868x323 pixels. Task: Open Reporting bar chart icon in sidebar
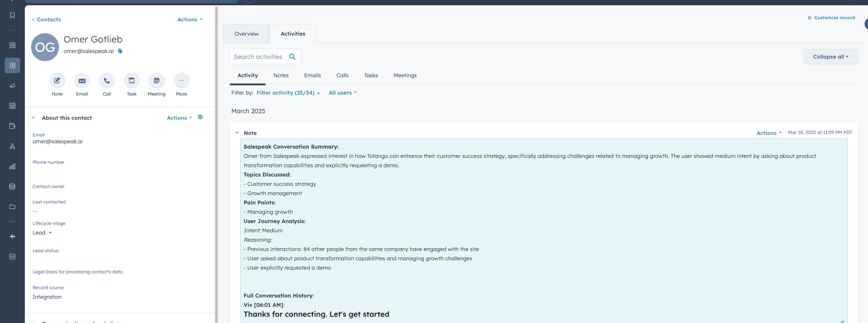[x=12, y=166]
